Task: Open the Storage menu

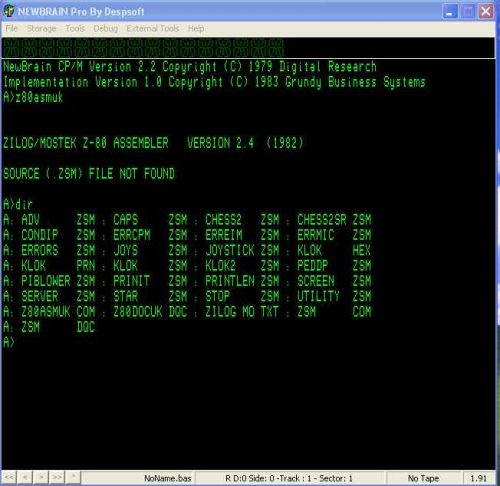Action: [41, 29]
